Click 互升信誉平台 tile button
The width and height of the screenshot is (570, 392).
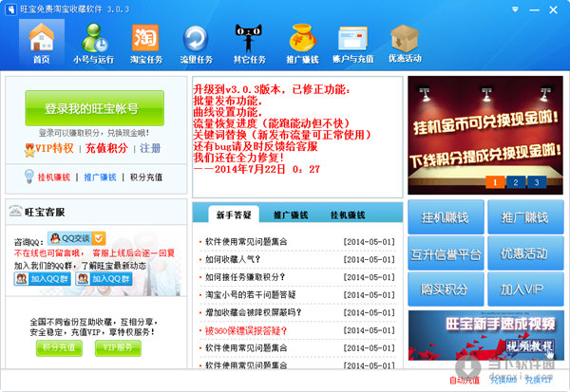(446, 252)
